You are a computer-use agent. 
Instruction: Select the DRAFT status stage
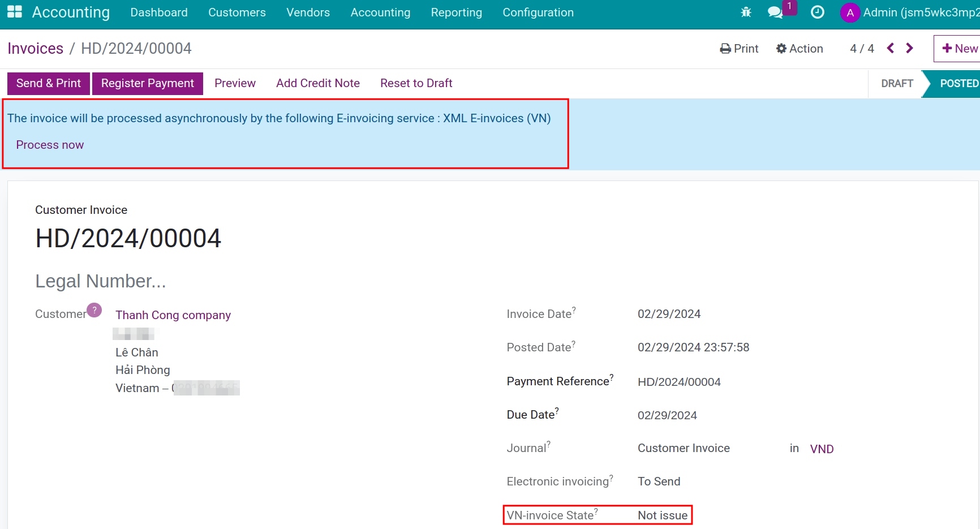pos(897,83)
